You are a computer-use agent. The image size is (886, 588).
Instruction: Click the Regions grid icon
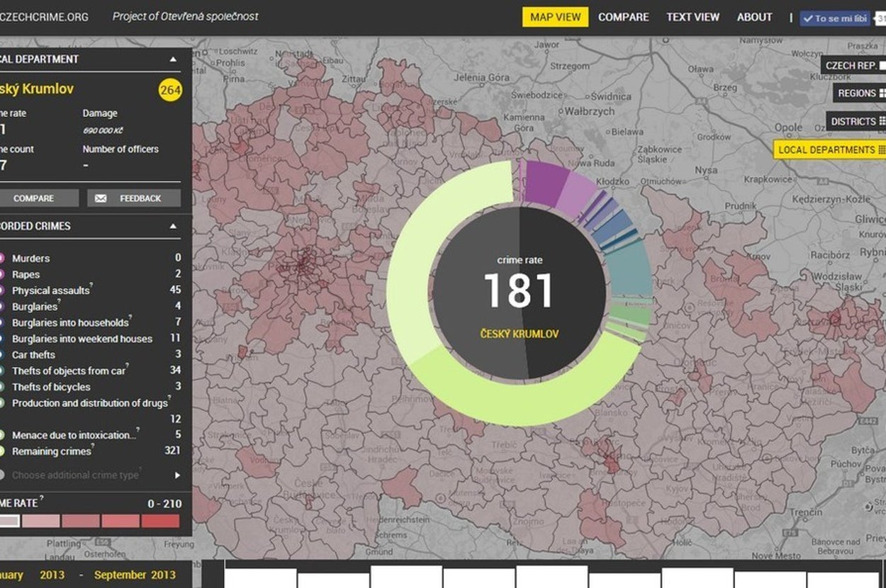[882, 94]
